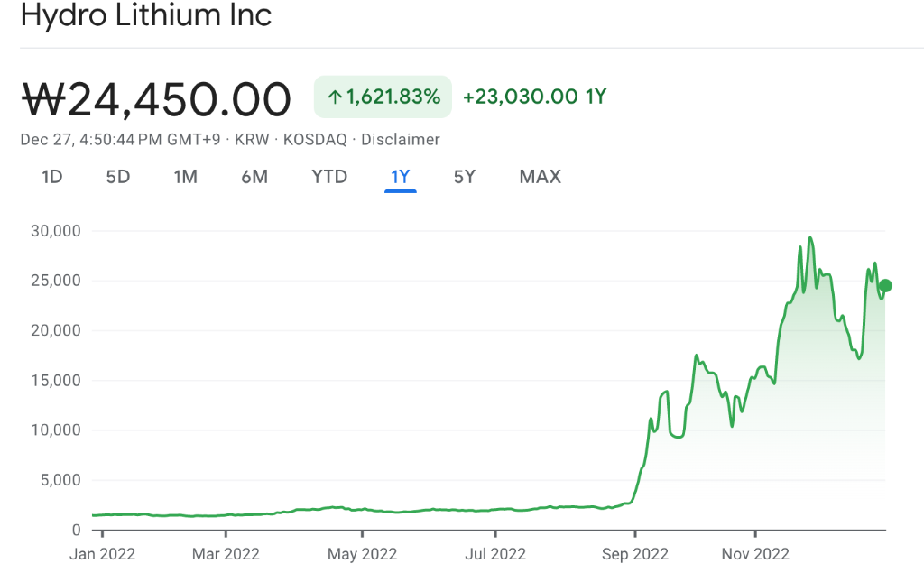Click the Nov 2022 axis label
The width and height of the screenshot is (924, 582).
click(x=755, y=554)
